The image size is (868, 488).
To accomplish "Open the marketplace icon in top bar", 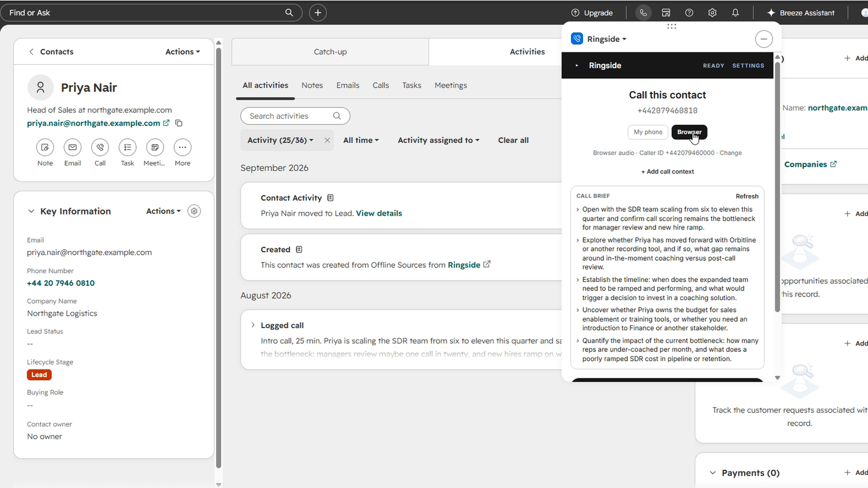I will click(x=666, y=12).
